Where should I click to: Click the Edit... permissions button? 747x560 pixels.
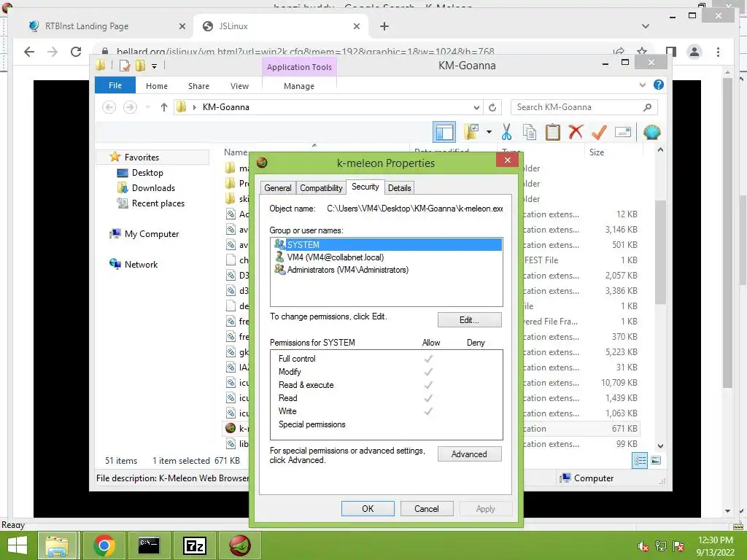(469, 320)
